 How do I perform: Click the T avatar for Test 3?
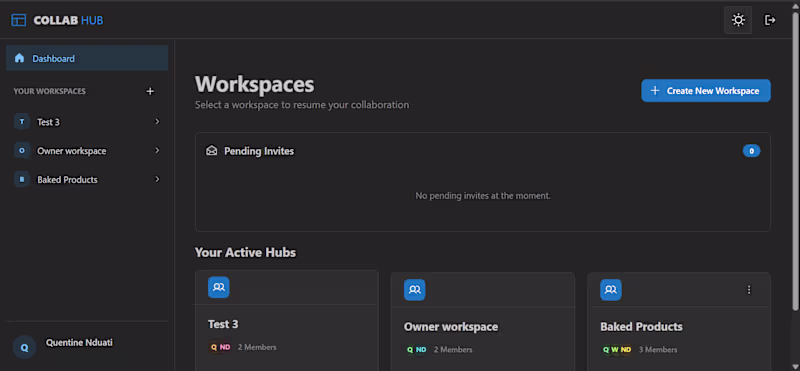(21, 122)
